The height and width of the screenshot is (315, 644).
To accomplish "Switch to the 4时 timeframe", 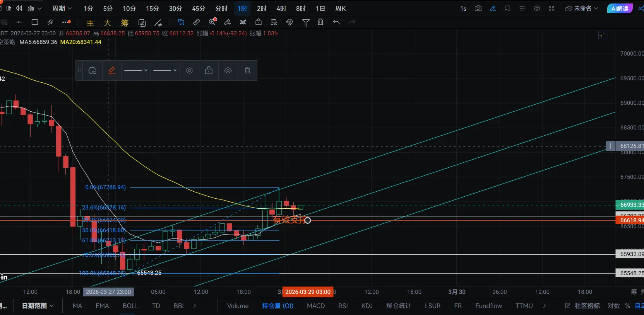I will click(281, 8).
